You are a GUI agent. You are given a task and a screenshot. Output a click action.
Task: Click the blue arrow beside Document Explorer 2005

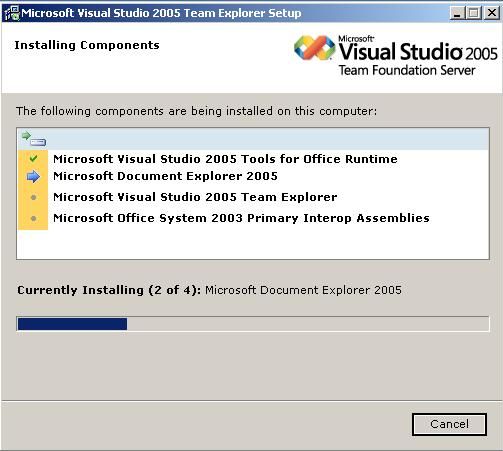[x=33, y=177]
